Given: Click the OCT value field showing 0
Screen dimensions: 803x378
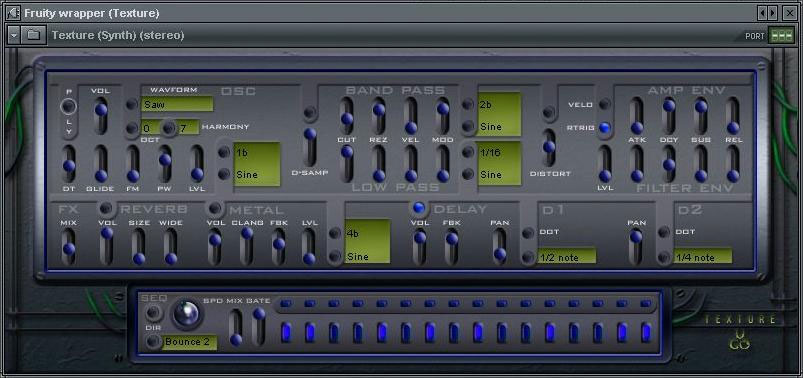Looking at the screenshot, I should [151, 128].
